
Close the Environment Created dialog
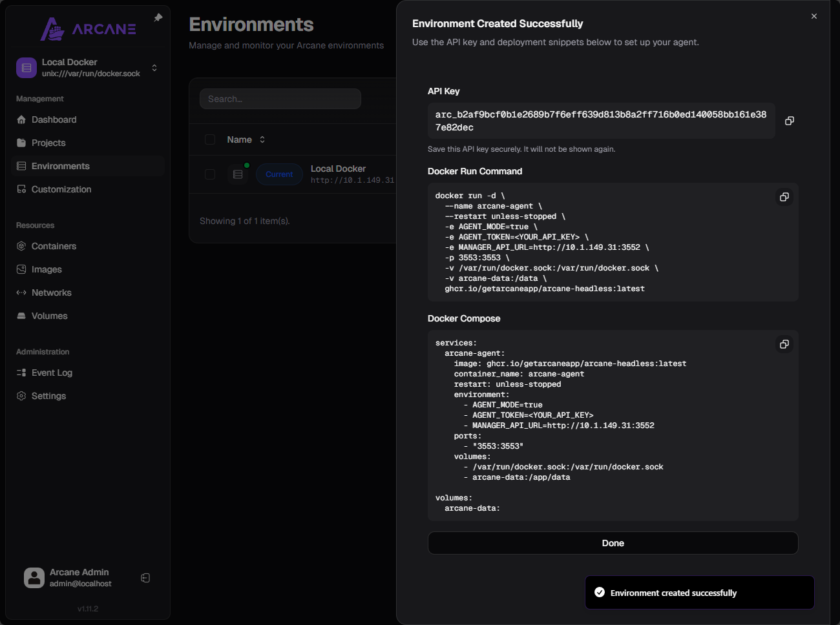click(x=814, y=16)
